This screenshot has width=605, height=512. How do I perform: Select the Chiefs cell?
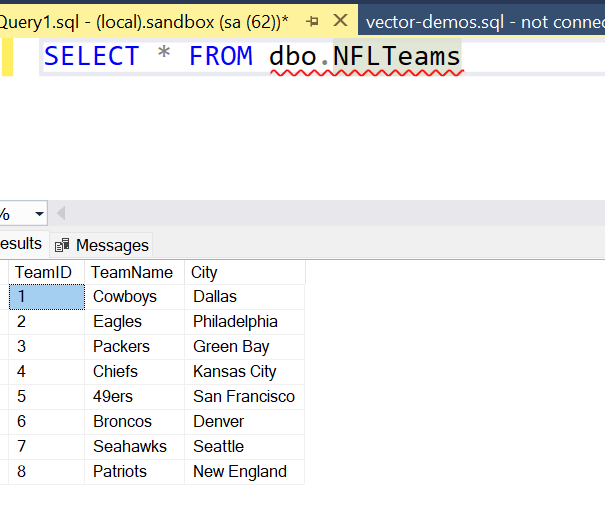pyautogui.click(x=135, y=372)
